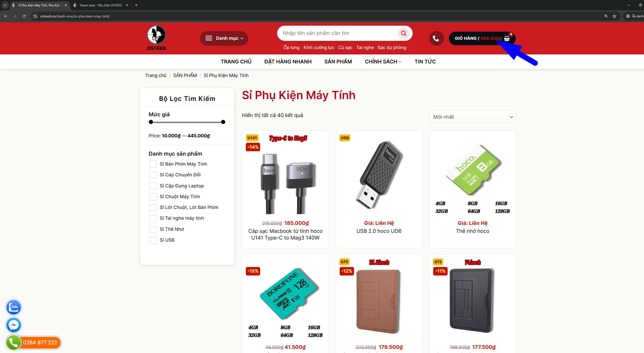Open the shopping cart basket icon
The width and height of the screenshot is (644, 353).
pos(507,38)
